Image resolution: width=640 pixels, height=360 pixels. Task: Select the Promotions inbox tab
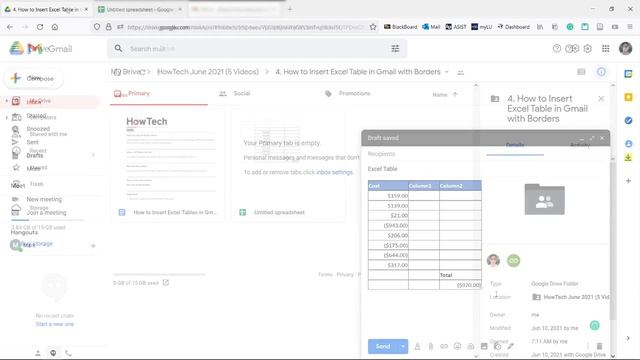pos(347,93)
